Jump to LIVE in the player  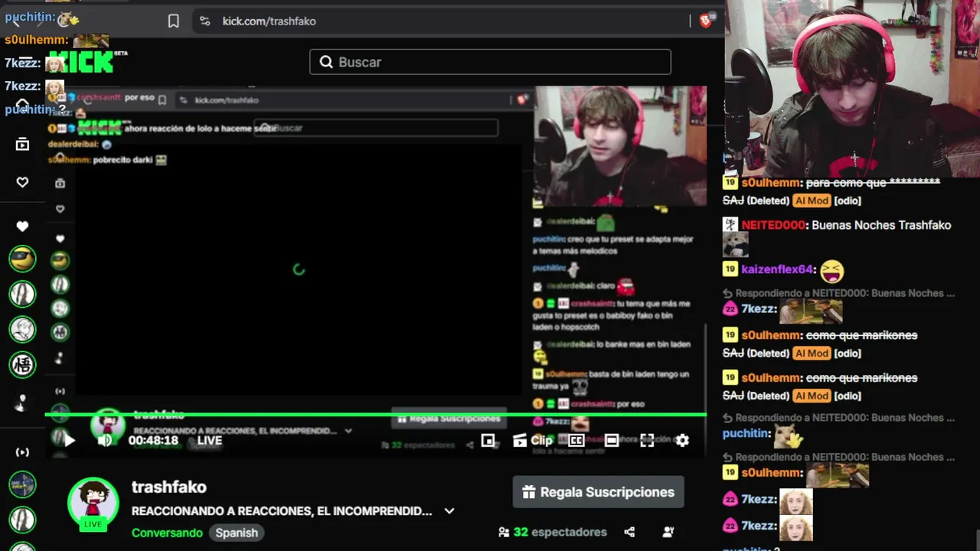pos(210,440)
